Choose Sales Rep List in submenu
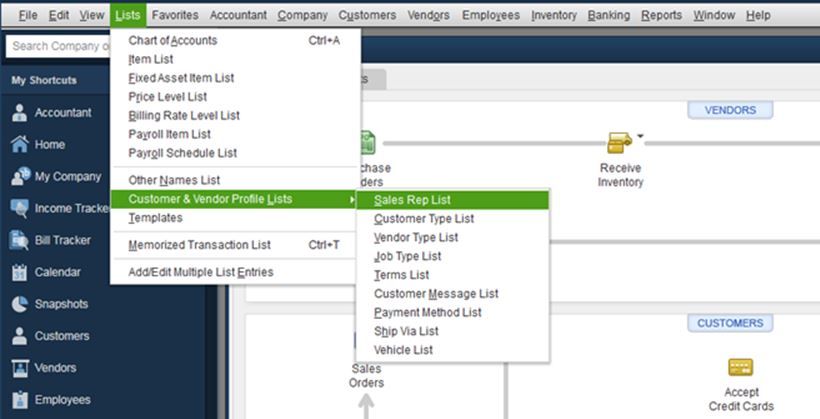Viewport: 820px width, 419px height. tap(453, 200)
